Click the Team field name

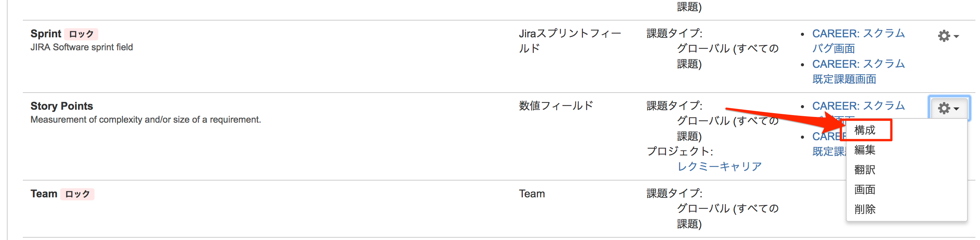coord(44,194)
